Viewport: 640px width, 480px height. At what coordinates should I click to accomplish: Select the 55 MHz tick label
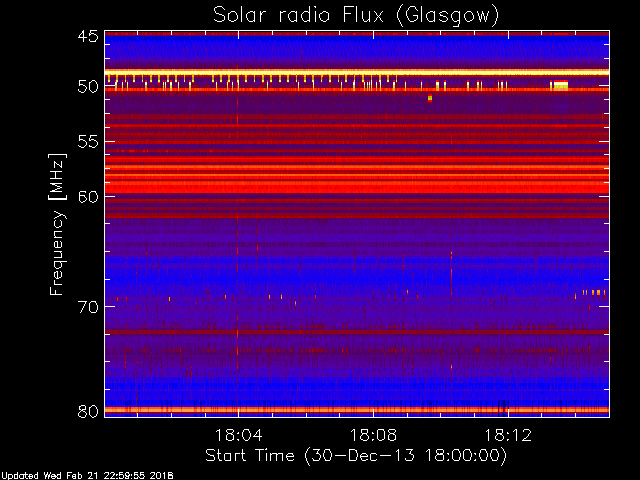point(87,142)
